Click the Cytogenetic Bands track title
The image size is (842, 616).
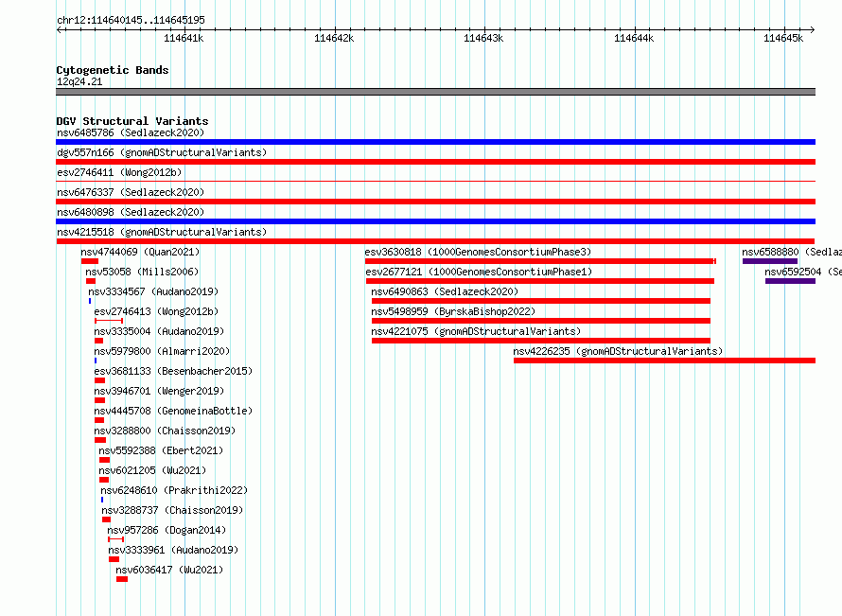113,70
